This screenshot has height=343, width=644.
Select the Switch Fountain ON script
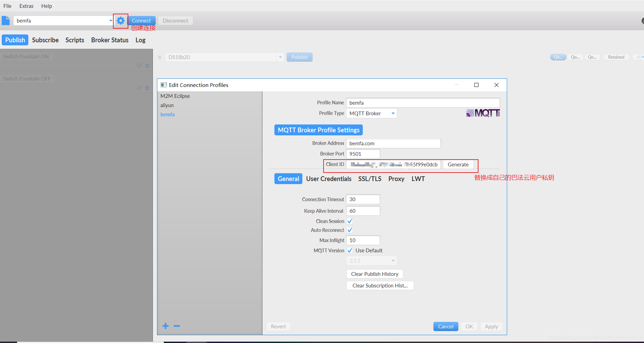tap(26, 57)
